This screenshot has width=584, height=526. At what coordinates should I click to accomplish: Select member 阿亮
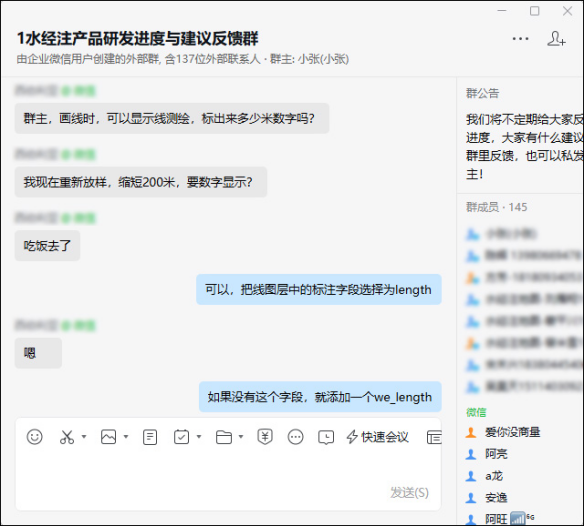click(496, 454)
